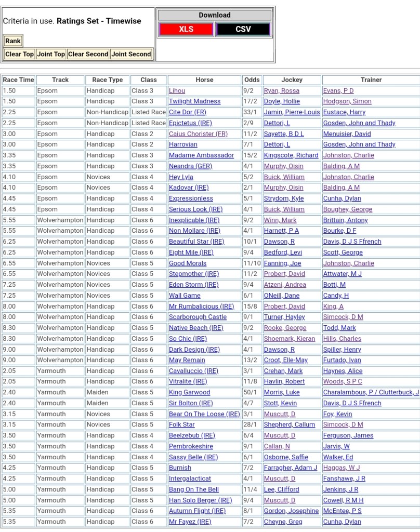
Task: Open trainer Brittain, Antony page
Action: click(345, 220)
